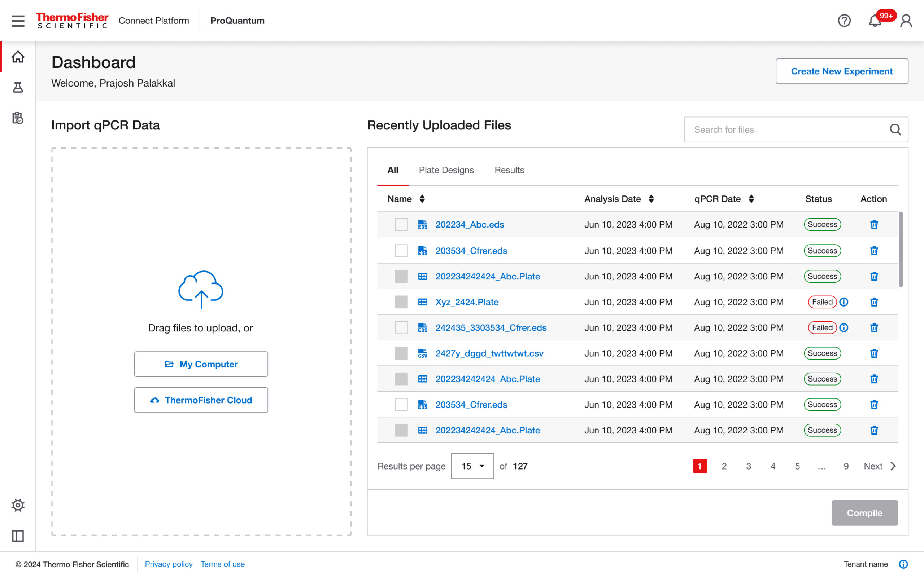View failure info for 242435_3303534_Cfrer.eds
Screen dimensions: 924x577
click(844, 327)
